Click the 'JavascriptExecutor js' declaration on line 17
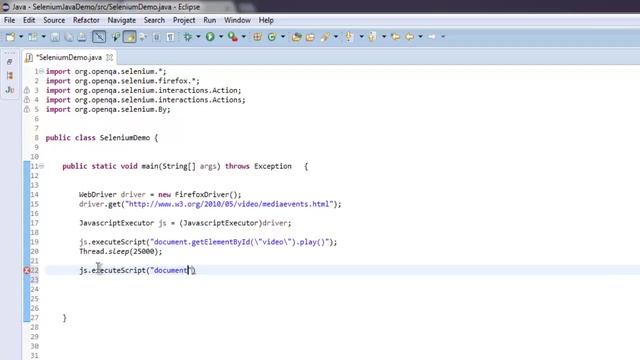640x360 pixels. (x=123, y=223)
